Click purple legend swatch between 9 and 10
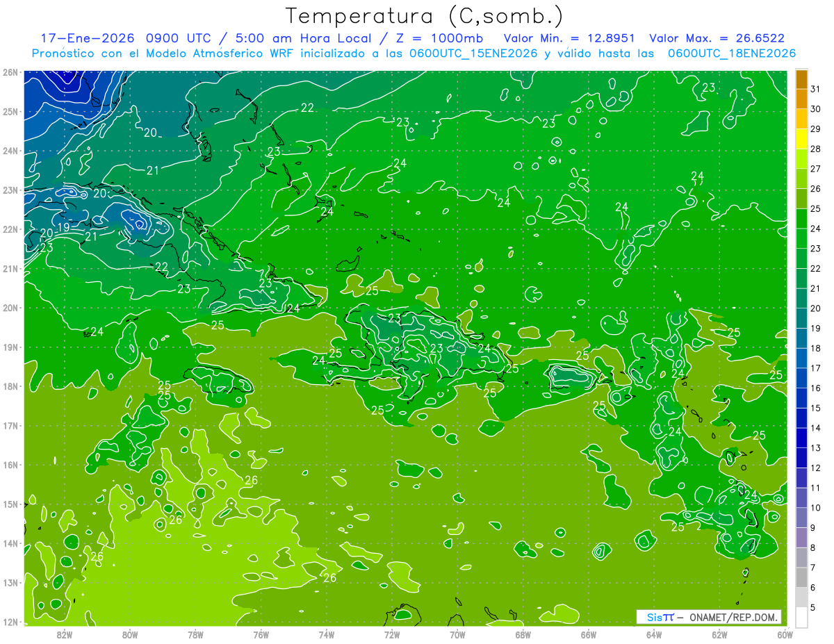The image size is (834, 644). click(801, 518)
